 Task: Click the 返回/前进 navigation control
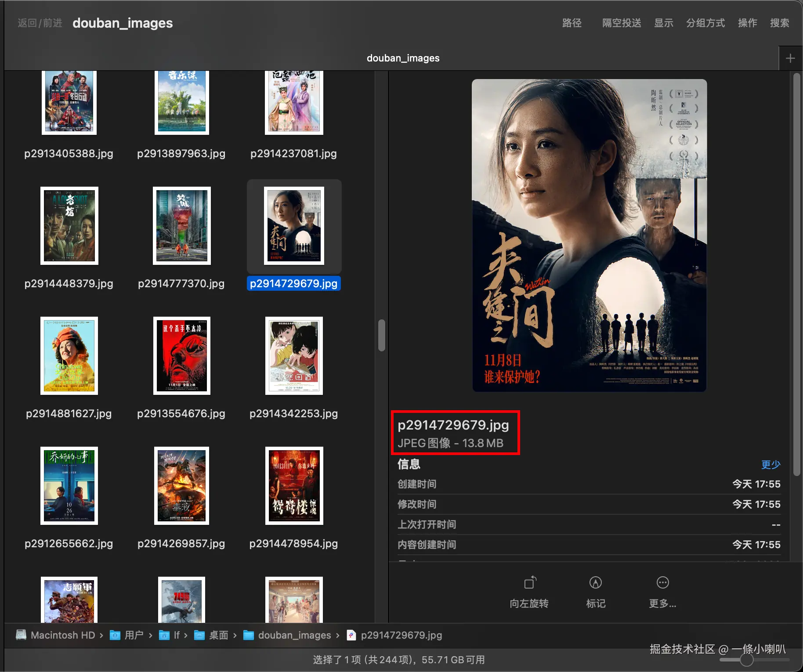pyautogui.click(x=40, y=23)
